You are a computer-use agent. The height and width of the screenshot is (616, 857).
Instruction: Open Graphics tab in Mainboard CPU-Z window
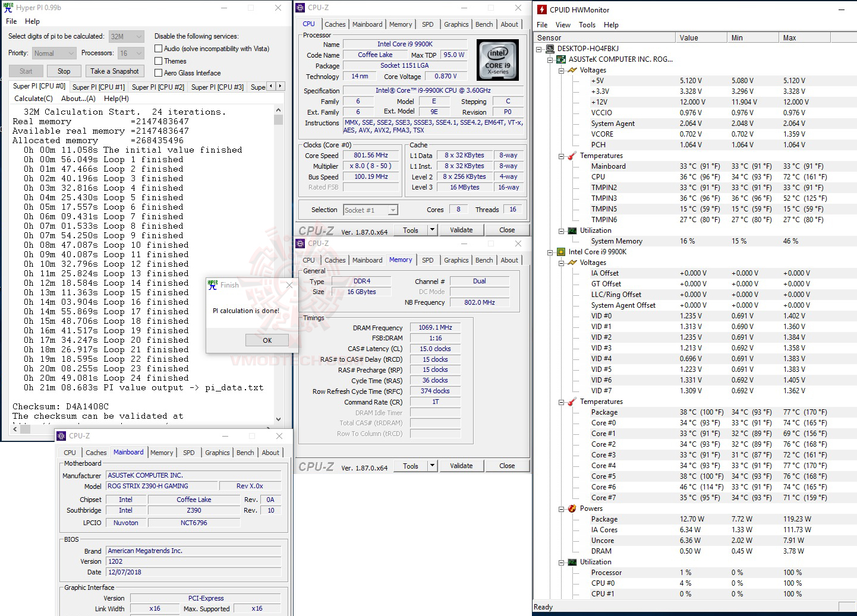(218, 453)
